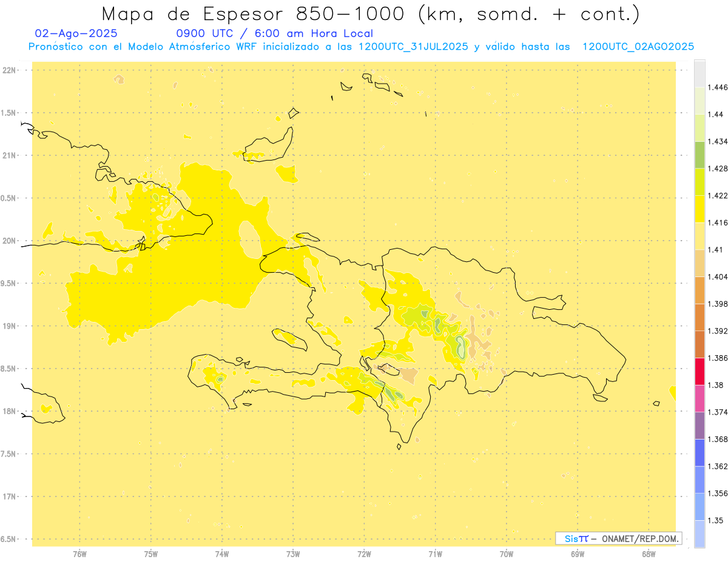Image resolution: width=728 pixels, height=562 pixels.
Task: Click the 21N latitude label
Action: click(8, 155)
